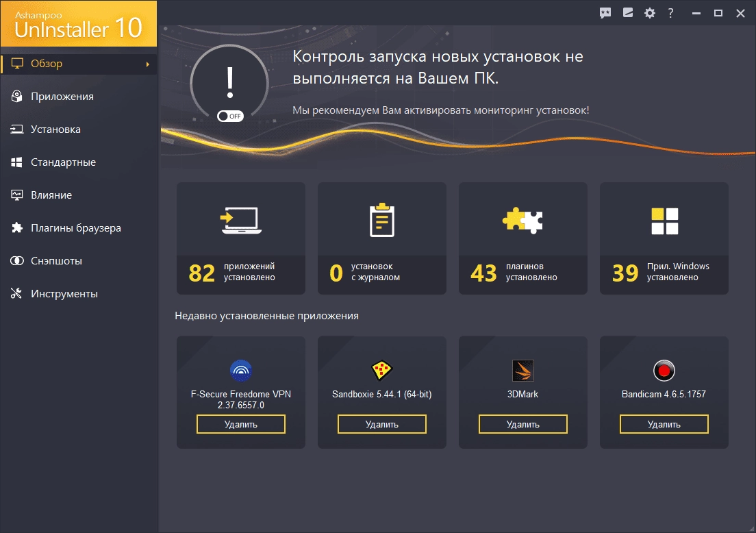The image size is (756, 533).
Task: Open the feedback chat icon in title bar
Action: click(605, 13)
